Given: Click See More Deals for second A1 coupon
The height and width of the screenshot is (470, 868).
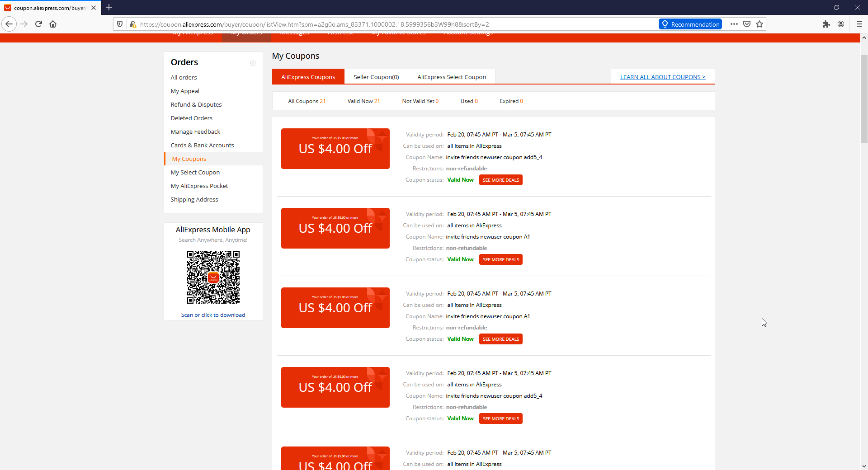Looking at the screenshot, I should tap(501, 339).
